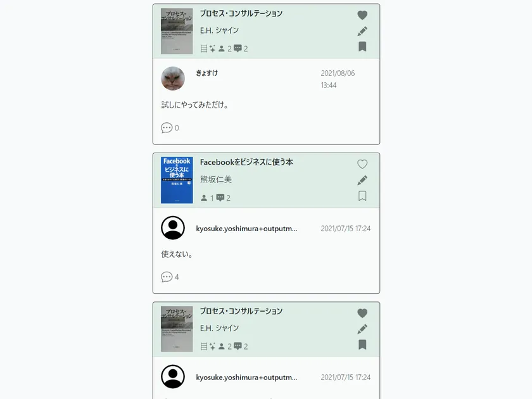532x399 pixels.
Task: Click the speech bubble count on the first book header
Action: coord(241,49)
